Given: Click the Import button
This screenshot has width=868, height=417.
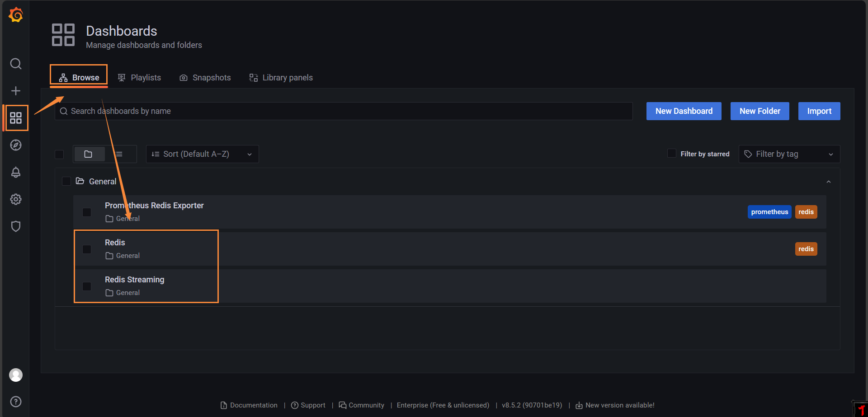Looking at the screenshot, I should (819, 111).
